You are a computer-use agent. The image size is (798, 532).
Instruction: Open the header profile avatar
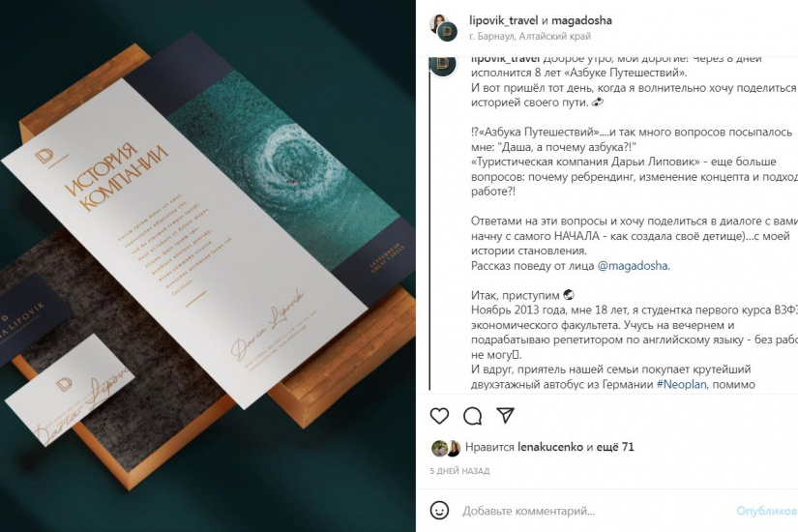443,27
